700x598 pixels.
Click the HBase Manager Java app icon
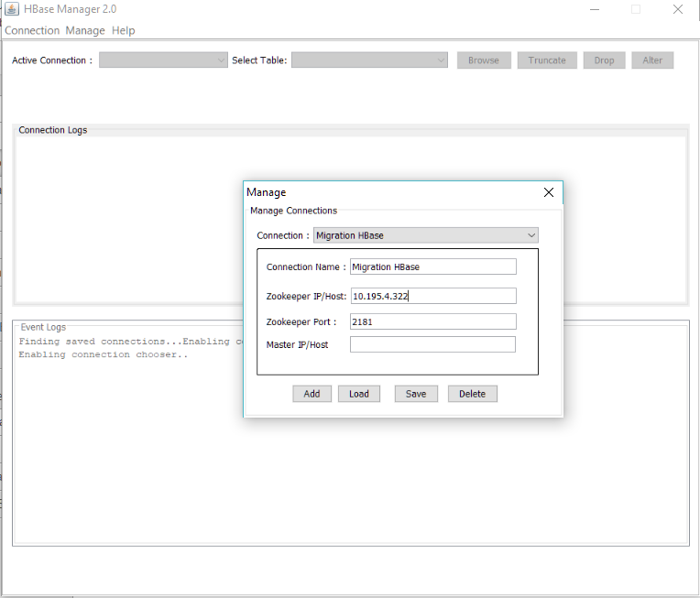click(12, 9)
